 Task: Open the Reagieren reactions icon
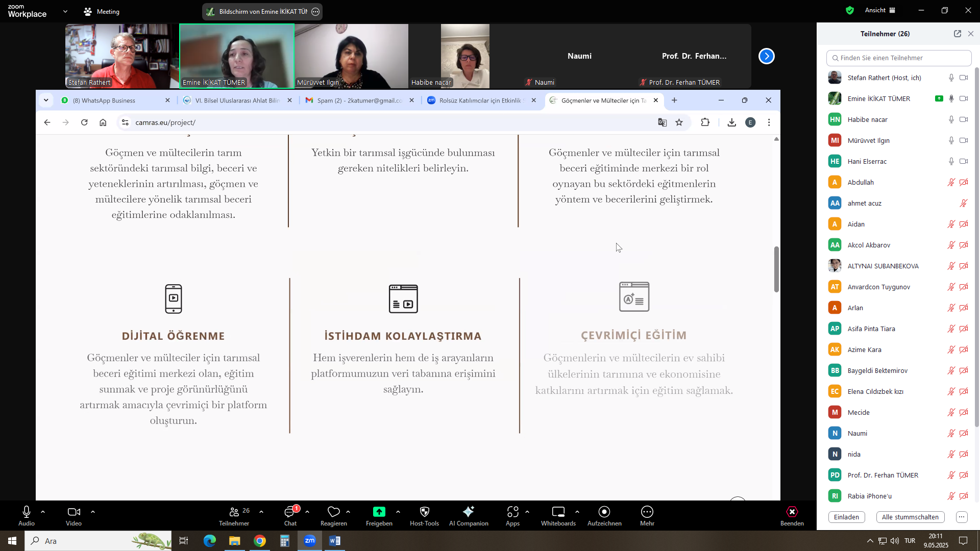coord(333,512)
